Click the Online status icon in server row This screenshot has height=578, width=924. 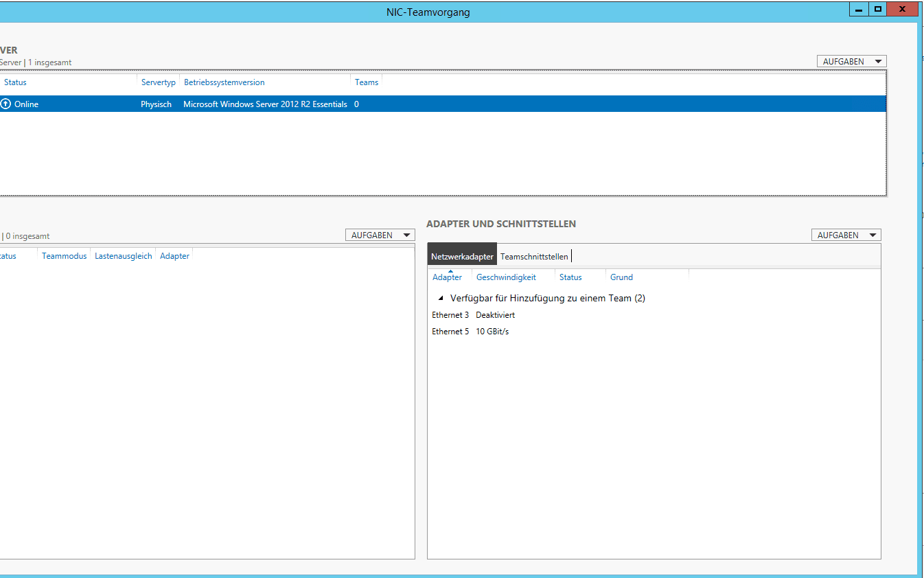coord(6,104)
